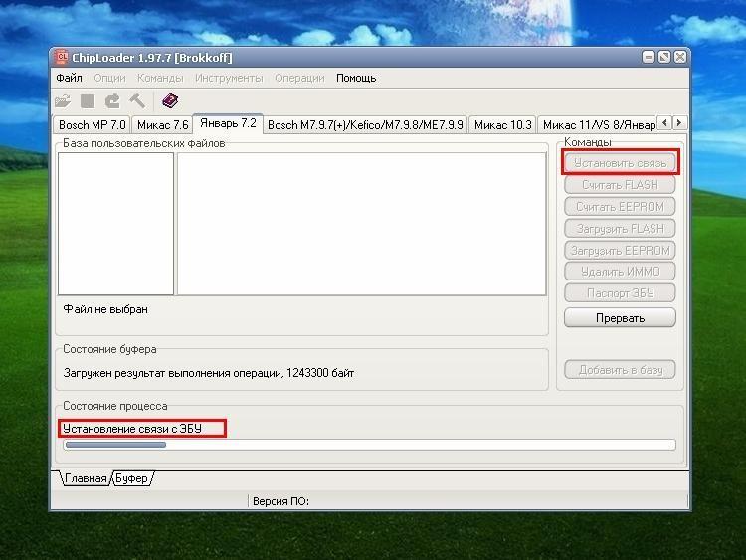Click inside the large user files list
The height and width of the screenshot is (560, 746).
click(x=361, y=224)
